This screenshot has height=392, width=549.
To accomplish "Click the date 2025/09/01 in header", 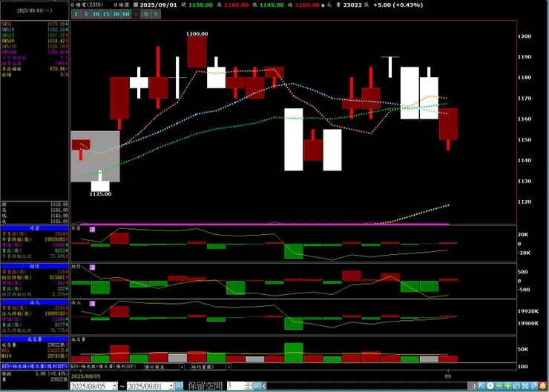I will click(158, 5).
